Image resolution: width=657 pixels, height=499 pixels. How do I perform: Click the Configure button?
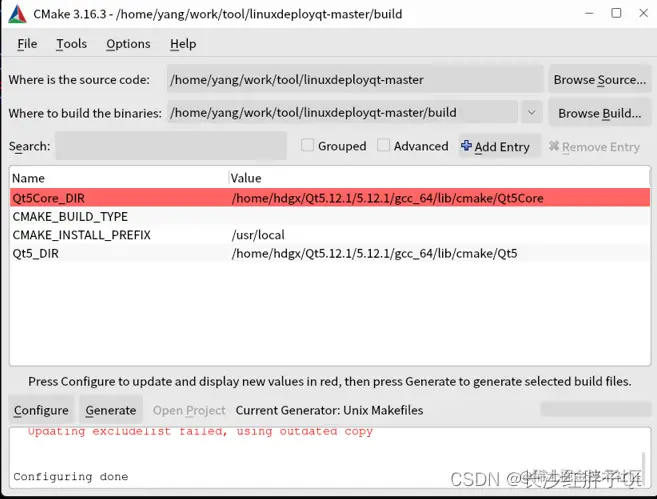pyautogui.click(x=41, y=410)
